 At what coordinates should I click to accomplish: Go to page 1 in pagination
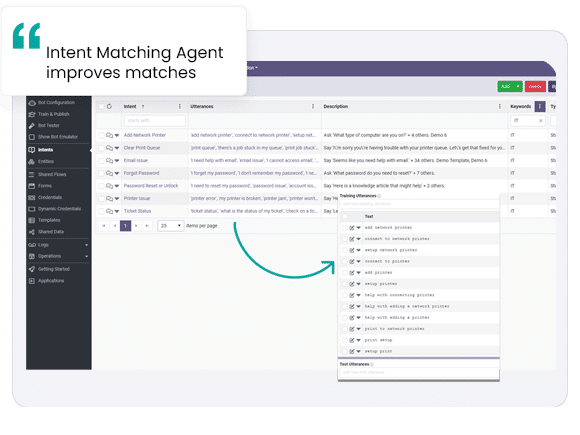125,226
